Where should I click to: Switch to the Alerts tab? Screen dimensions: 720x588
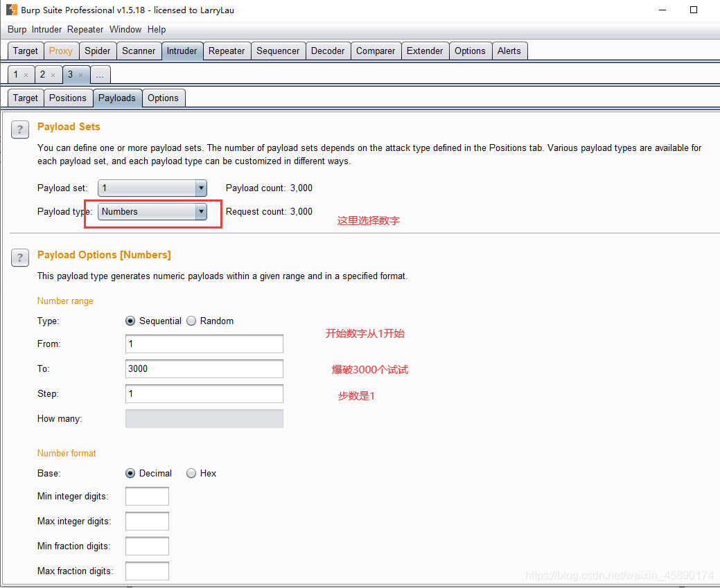[509, 51]
